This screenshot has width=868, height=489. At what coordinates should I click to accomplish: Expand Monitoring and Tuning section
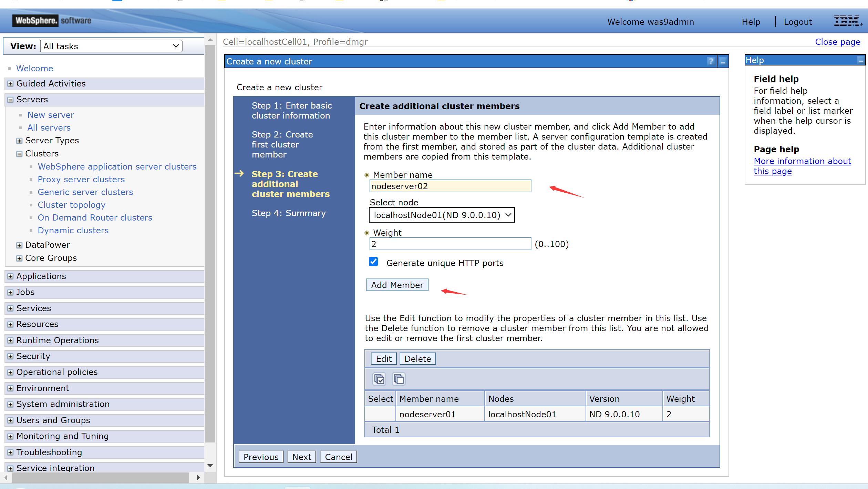(10, 436)
